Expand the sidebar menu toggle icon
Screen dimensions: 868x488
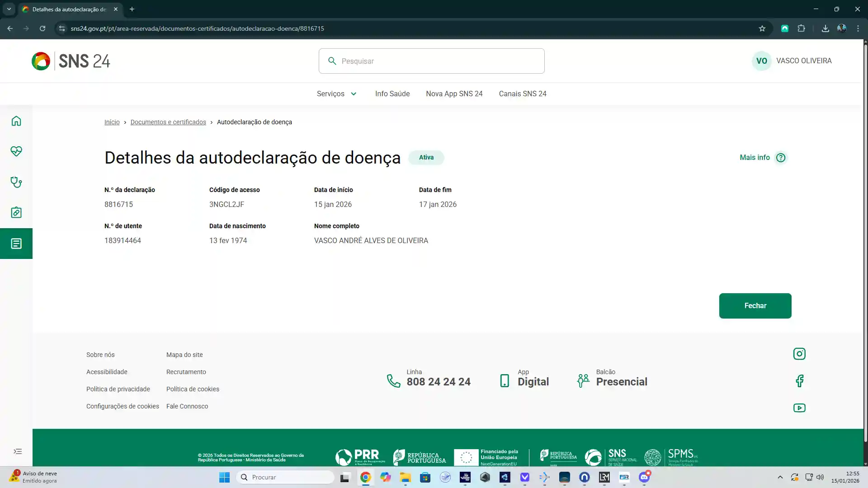[x=18, y=451]
